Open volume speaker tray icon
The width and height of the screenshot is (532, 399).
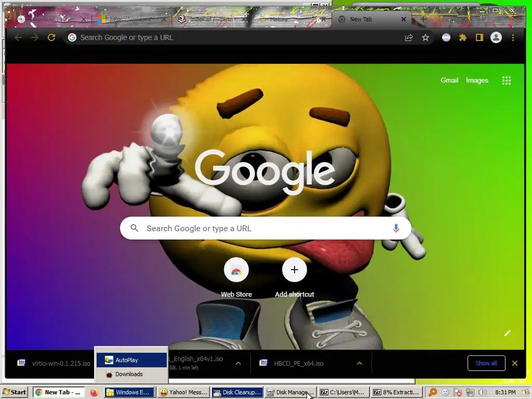[482, 393]
